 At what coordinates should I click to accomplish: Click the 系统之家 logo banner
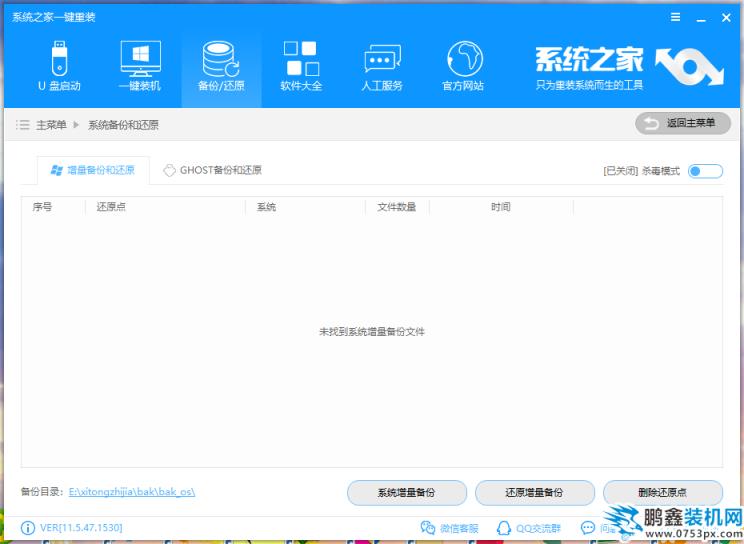pos(630,67)
